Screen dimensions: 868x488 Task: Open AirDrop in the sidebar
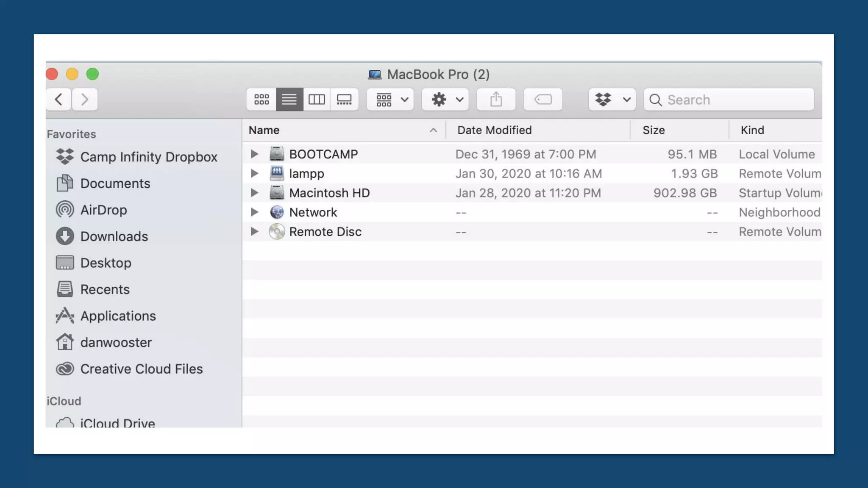click(103, 210)
